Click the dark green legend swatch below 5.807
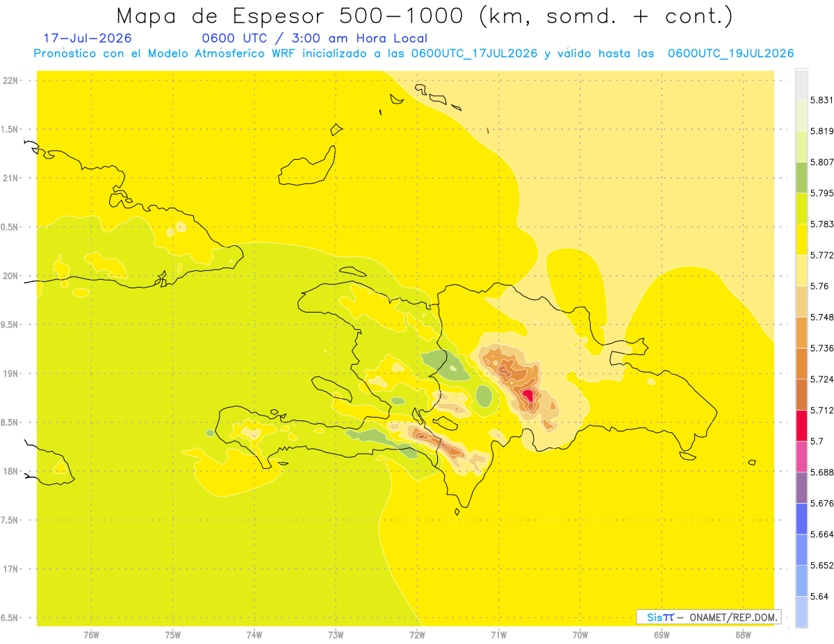Screen dimensions: 834x644 click(801, 177)
